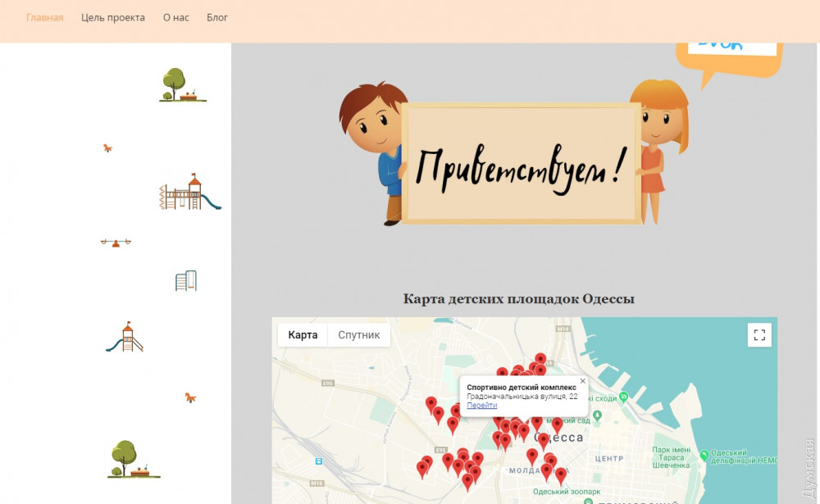
Task: Select the Карта map type
Action: point(303,335)
